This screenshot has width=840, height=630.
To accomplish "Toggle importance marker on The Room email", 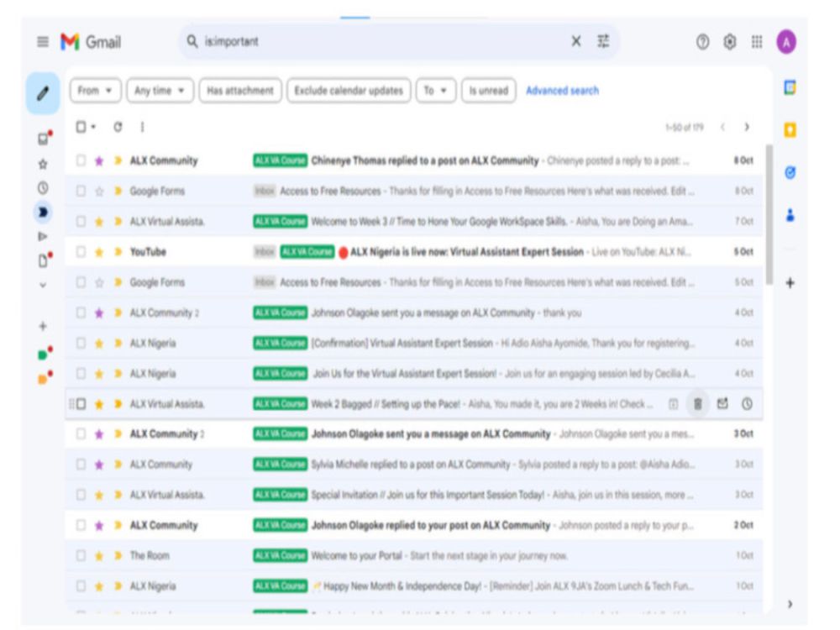I will (x=118, y=555).
